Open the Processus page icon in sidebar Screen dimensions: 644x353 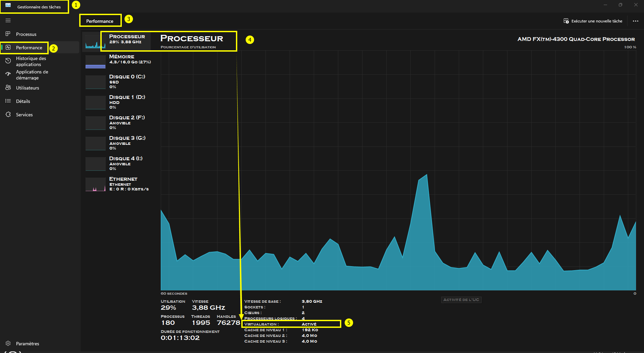(x=8, y=34)
